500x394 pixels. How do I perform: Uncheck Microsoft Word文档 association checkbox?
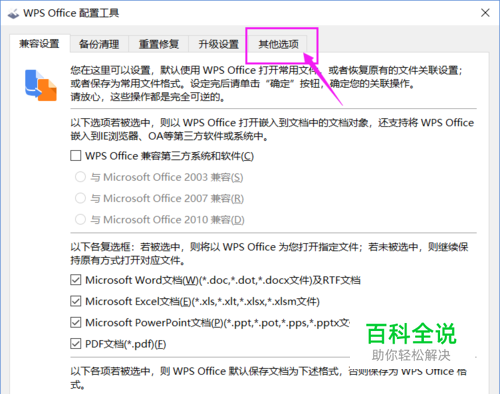point(76,280)
